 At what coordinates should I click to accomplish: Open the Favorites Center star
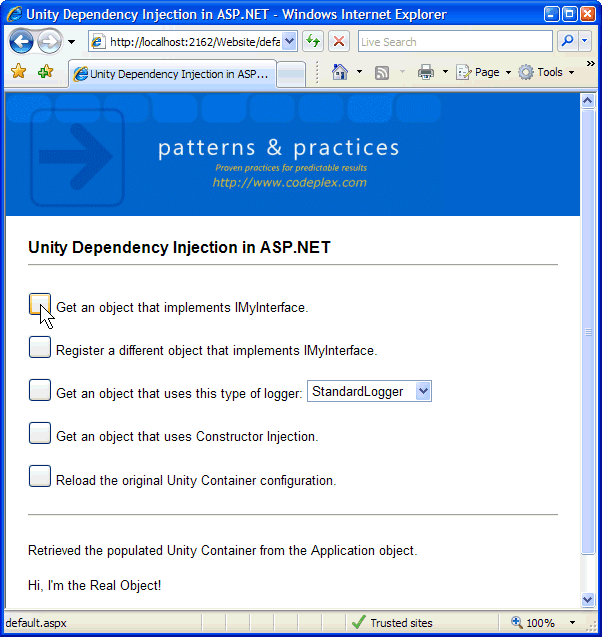19,72
